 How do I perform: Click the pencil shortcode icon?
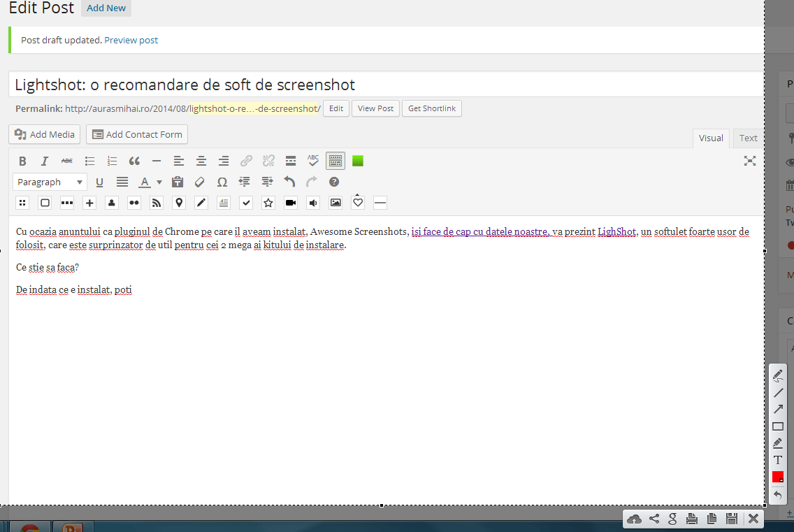coord(201,203)
